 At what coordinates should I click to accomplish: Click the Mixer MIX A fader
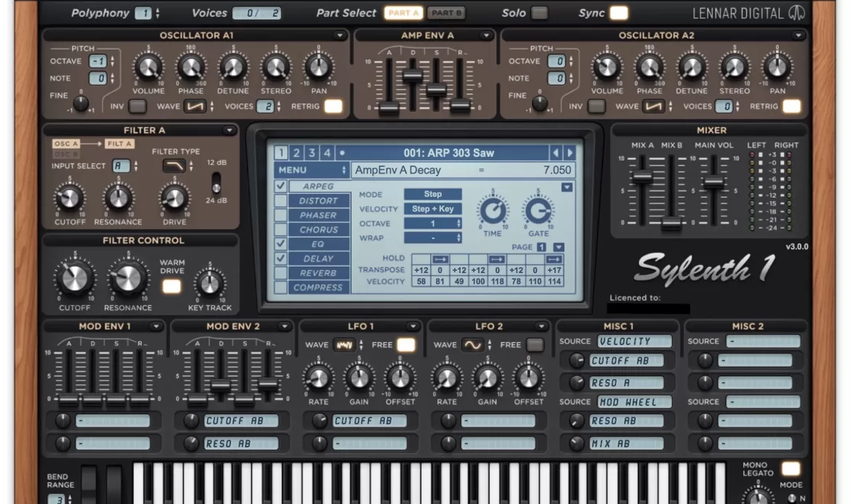point(643,176)
